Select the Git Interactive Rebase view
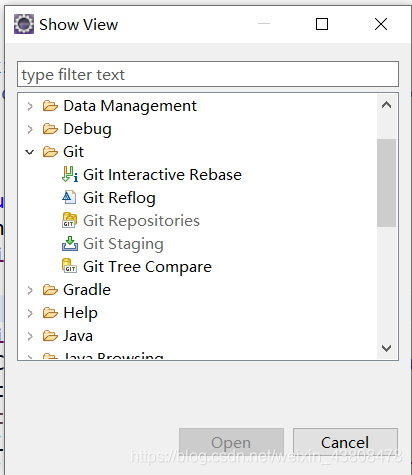Screen dimensions: 412x475 162,175
